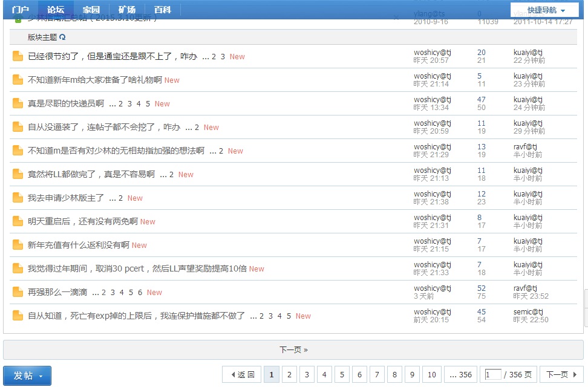The image size is (588, 387).
Task: Click folder icon beside 再强那么一滴滴
Action: tap(18, 293)
